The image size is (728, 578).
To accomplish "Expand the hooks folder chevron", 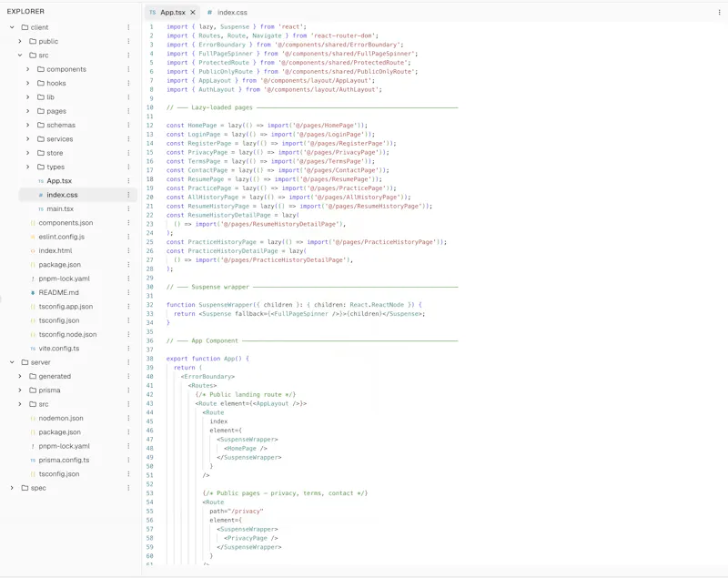I will coord(28,83).
